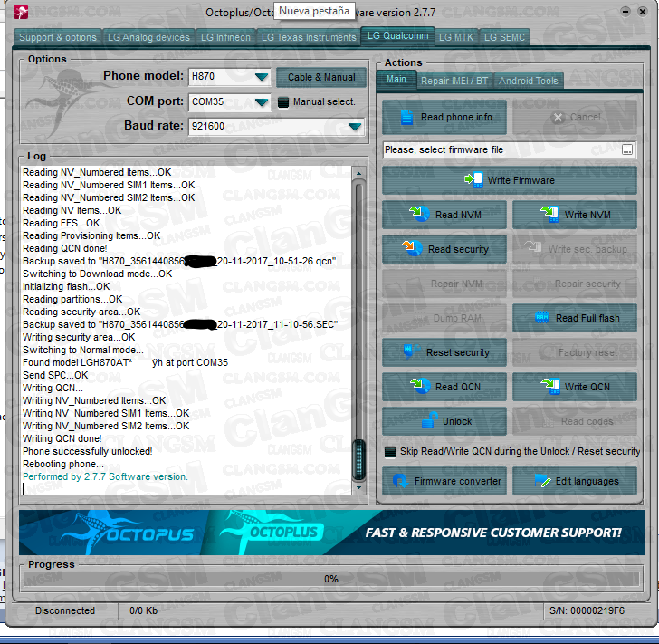Click the Read Full flash RAM icon

tap(542, 317)
